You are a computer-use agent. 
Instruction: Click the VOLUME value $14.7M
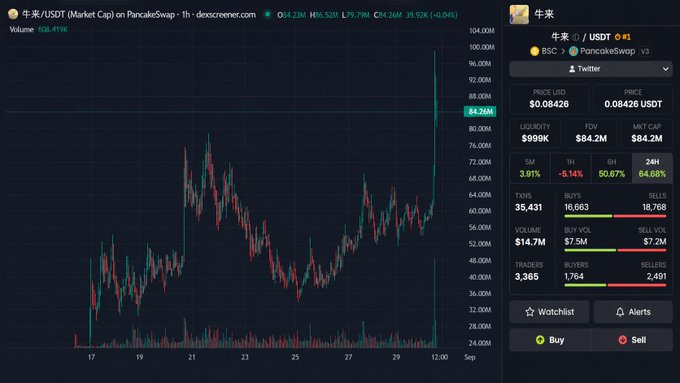click(x=530, y=242)
